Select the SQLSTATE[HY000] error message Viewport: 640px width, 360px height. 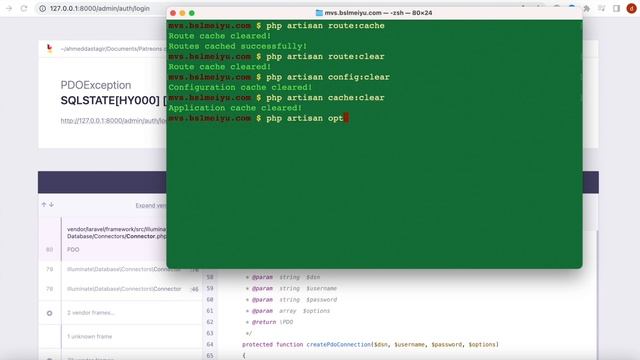point(113,100)
